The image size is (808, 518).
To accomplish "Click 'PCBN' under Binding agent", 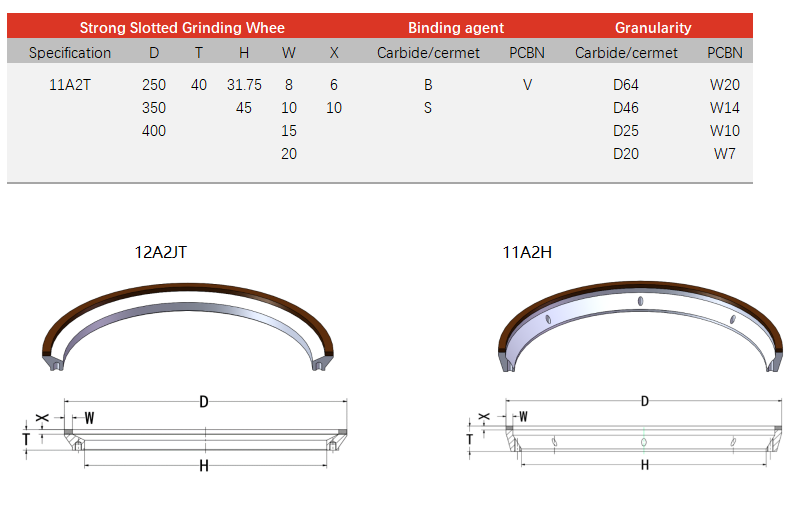I will pos(527,53).
